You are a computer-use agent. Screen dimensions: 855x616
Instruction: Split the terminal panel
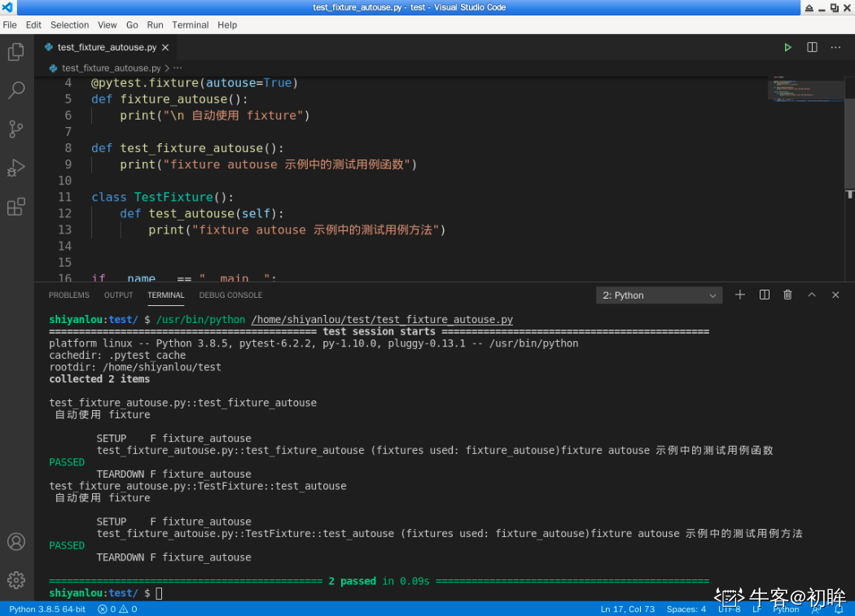point(765,295)
